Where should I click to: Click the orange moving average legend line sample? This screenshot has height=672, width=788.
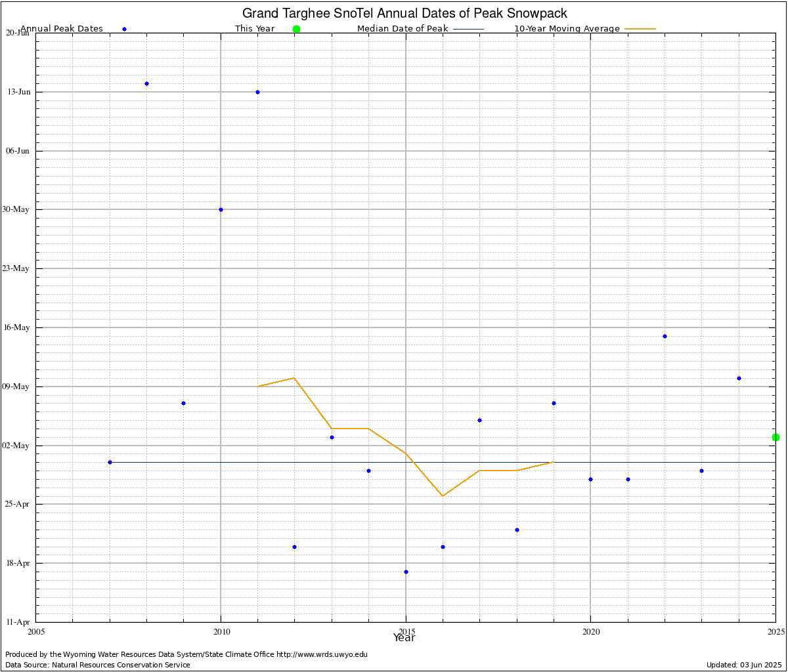640,29
